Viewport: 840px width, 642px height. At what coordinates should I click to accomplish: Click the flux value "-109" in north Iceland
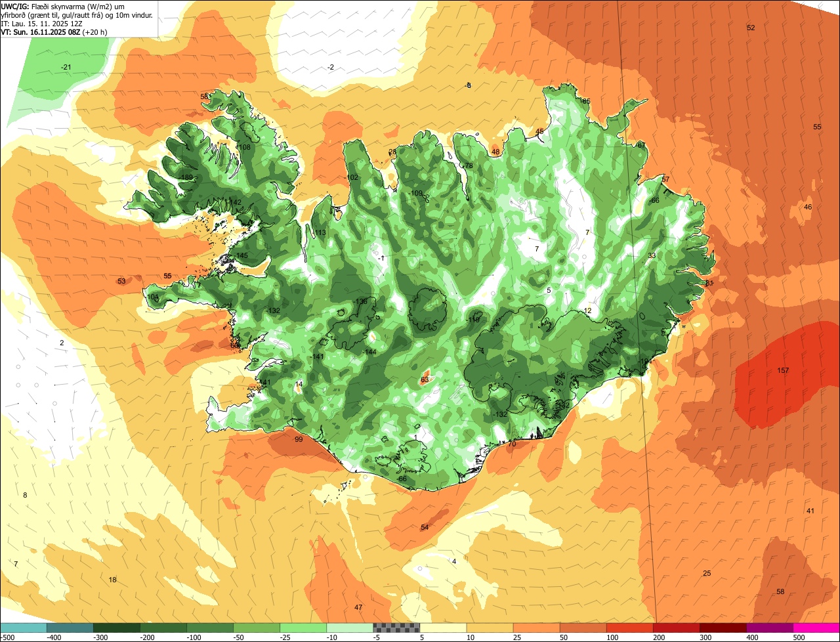tap(416, 194)
